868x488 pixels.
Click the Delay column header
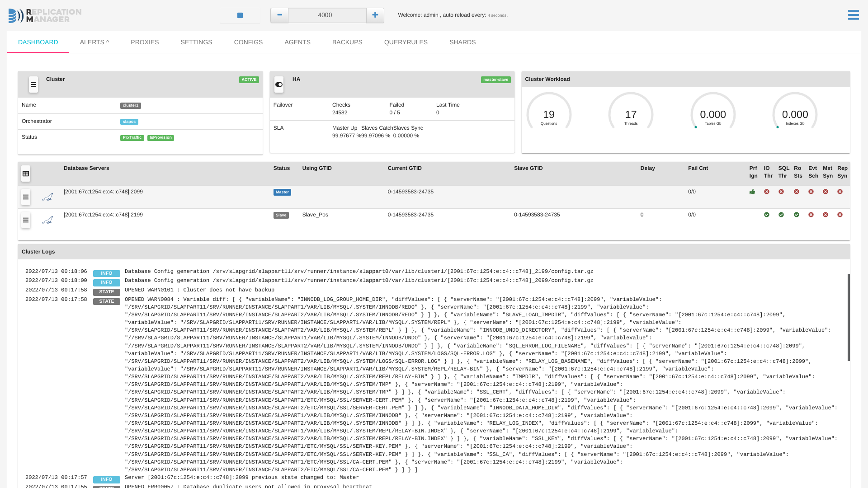[x=647, y=169]
